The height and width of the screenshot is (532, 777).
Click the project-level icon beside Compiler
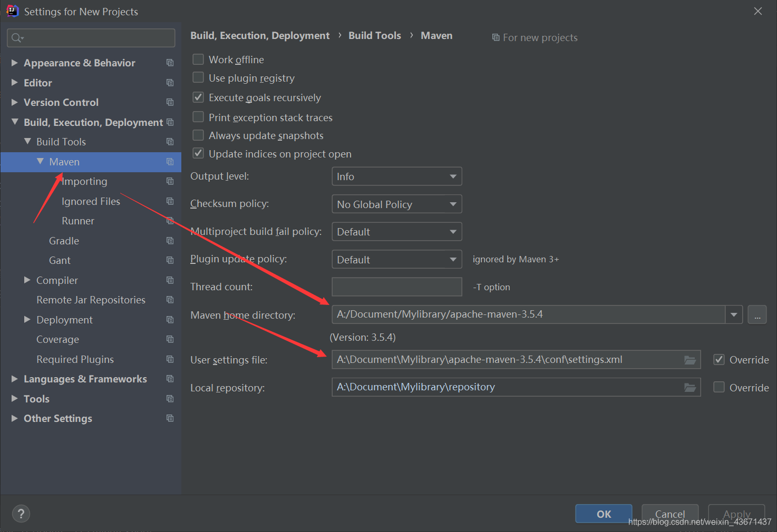[170, 280]
